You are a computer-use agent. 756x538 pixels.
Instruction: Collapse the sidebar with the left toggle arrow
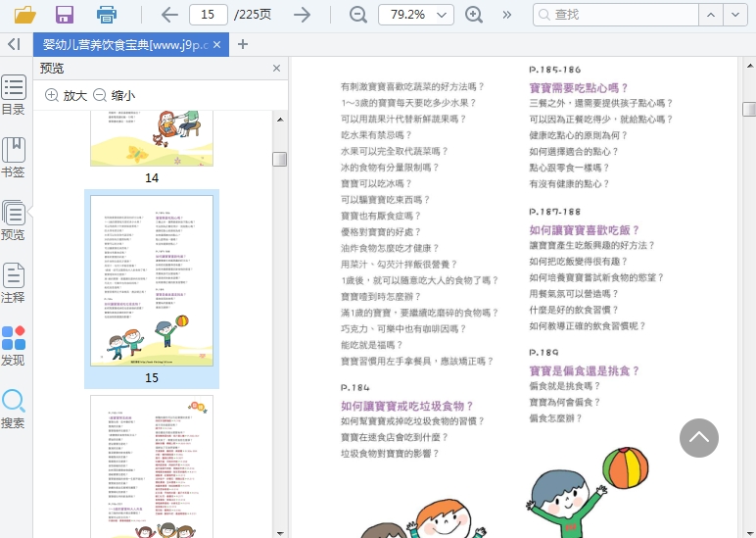pyautogui.click(x=14, y=44)
